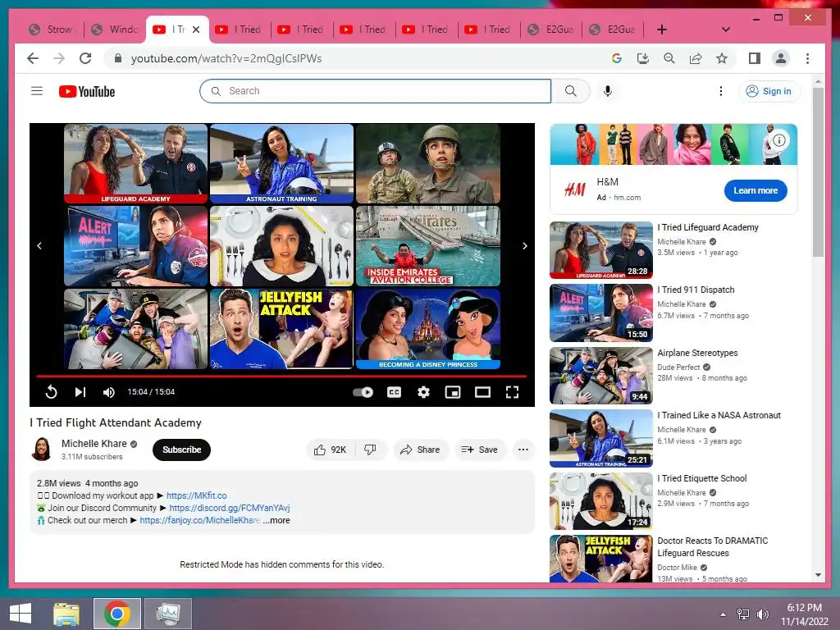This screenshot has height=630, width=840.
Task: Open tab search dropdown chevron
Action: tap(725, 30)
